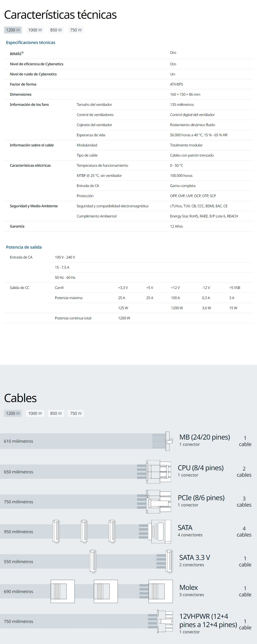Click the 12VHPWR connector illustration
The width and height of the screenshot is (257, 644).
pyautogui.click(x=165, y=621)
